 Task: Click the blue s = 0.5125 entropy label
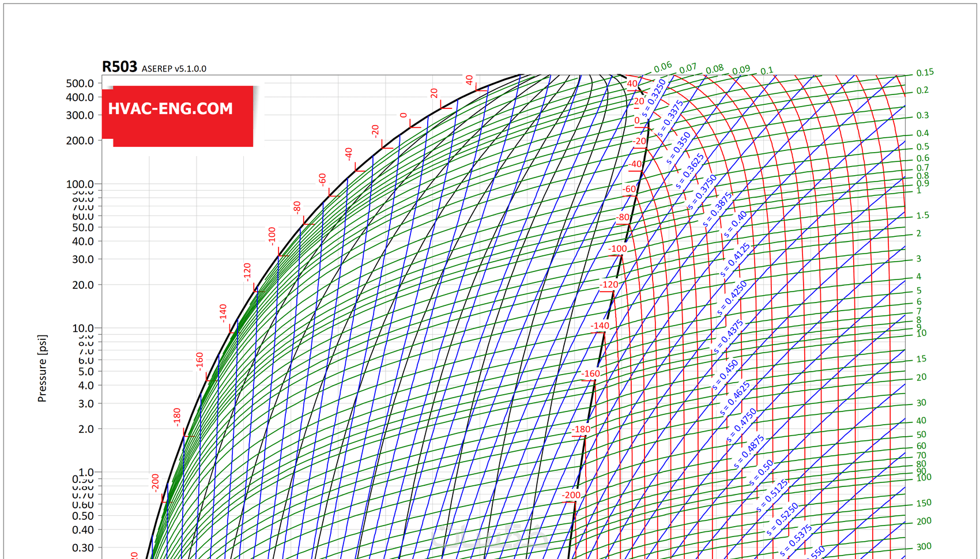(x=772, y=496)
